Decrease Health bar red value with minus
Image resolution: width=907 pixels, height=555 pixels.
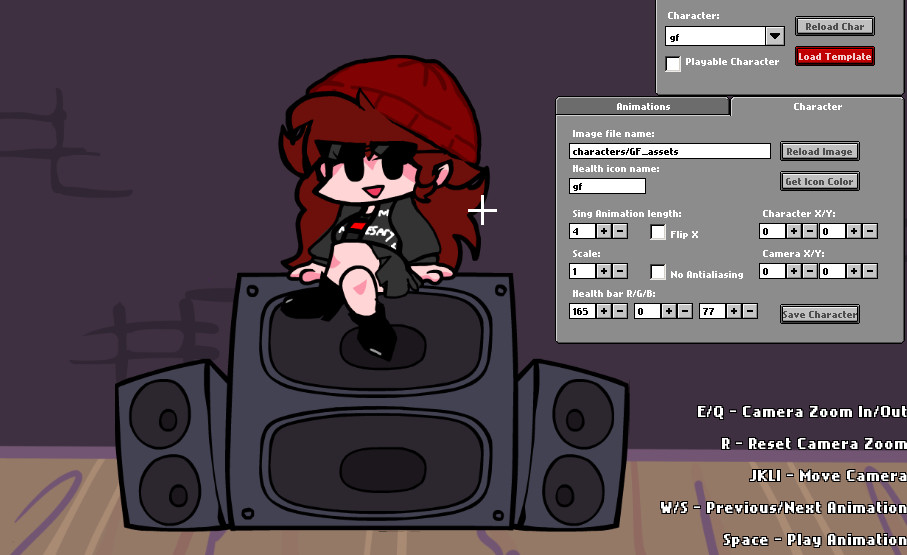(620, 311)
